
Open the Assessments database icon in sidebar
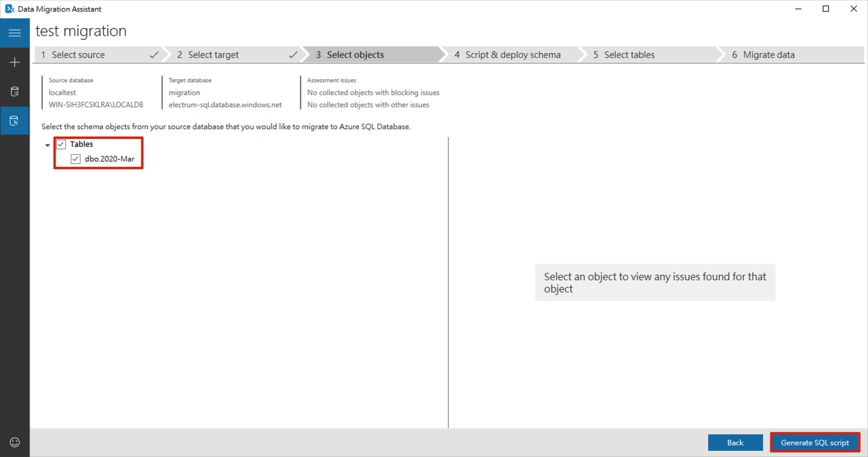[15, 91]
